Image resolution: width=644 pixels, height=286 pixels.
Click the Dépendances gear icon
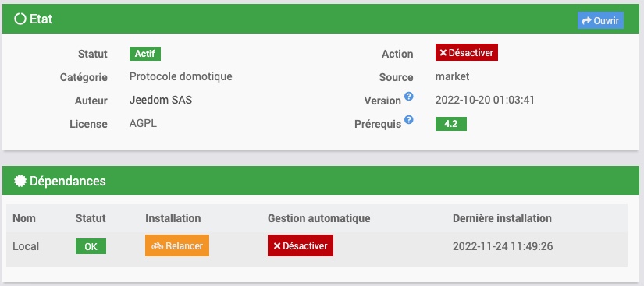tap(20, 181)
